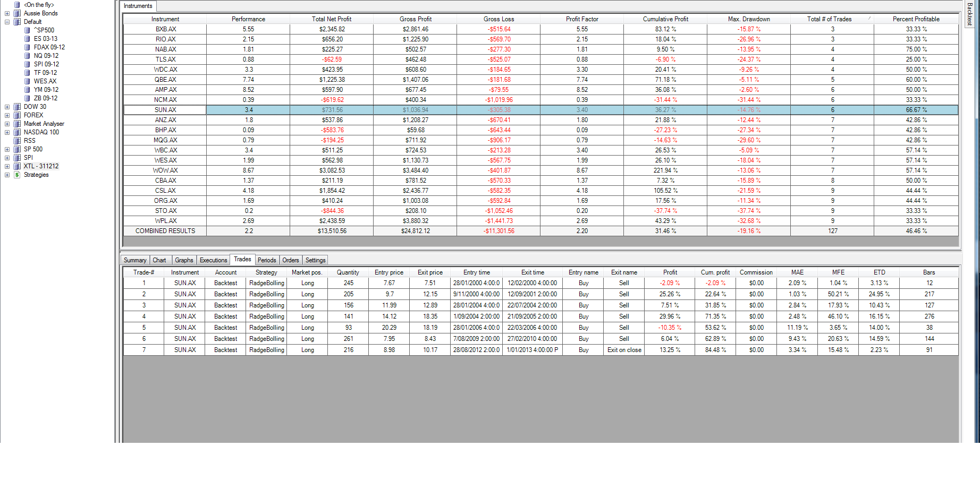Click the $3,082.53 net profit cell
Image resolution: width=980 pixels, height=497 pixels.
click(x=332, y=170)
